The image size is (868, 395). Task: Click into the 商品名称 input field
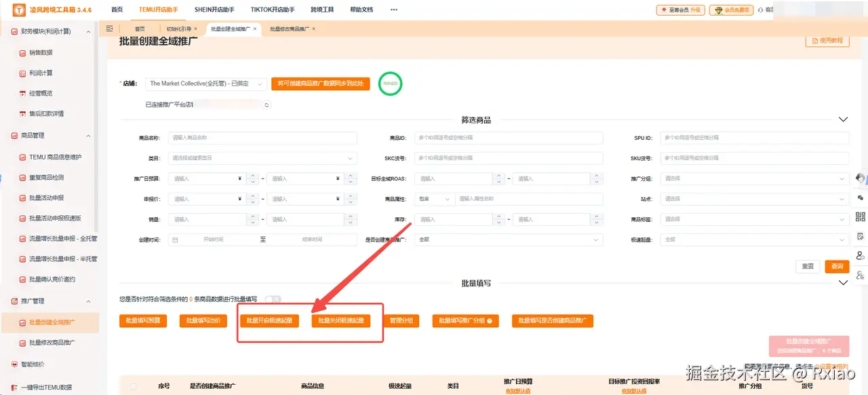coord(262,138)
